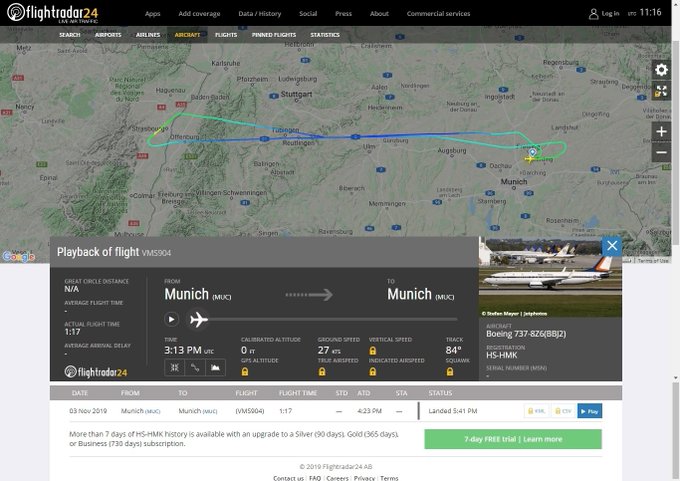Viewport: 680px width, 481px height.
Task: Download locked KML file button
Action: point(536,411)
